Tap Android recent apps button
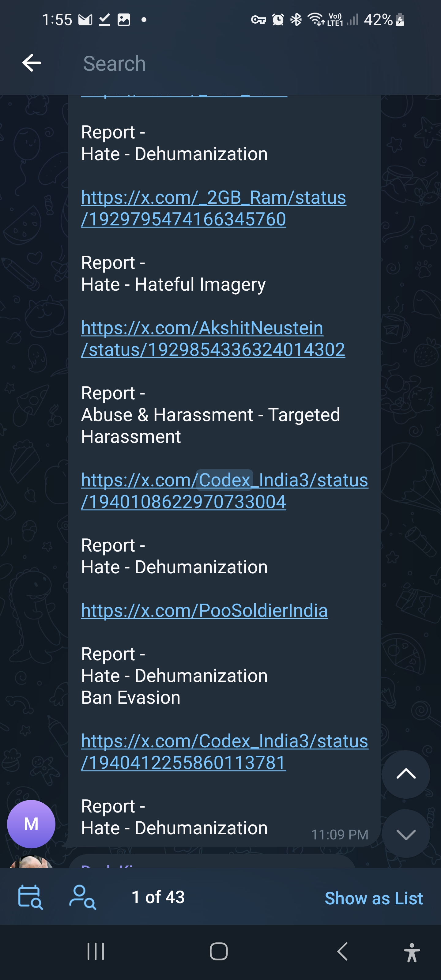The width and height of the screenshot is (441, 980). pos(96,952)
